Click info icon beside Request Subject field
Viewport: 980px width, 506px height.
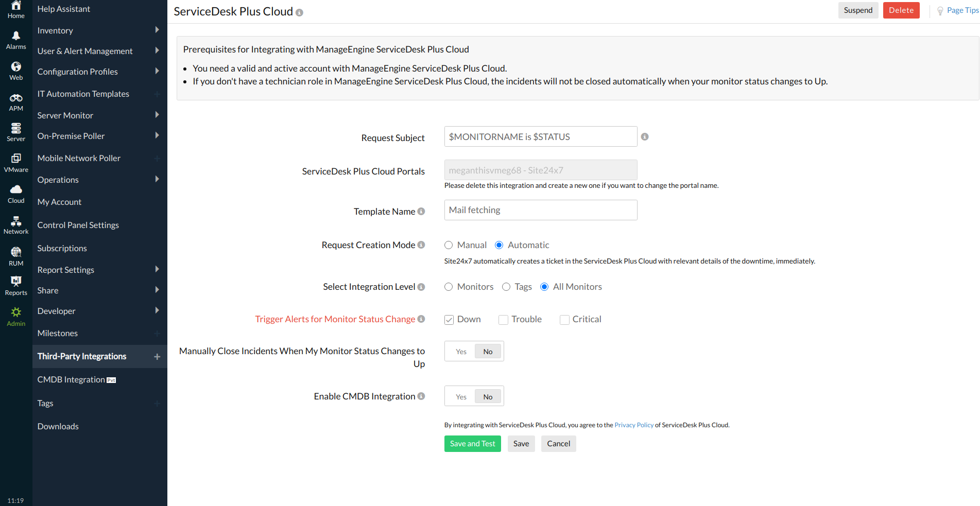[645, 137]
